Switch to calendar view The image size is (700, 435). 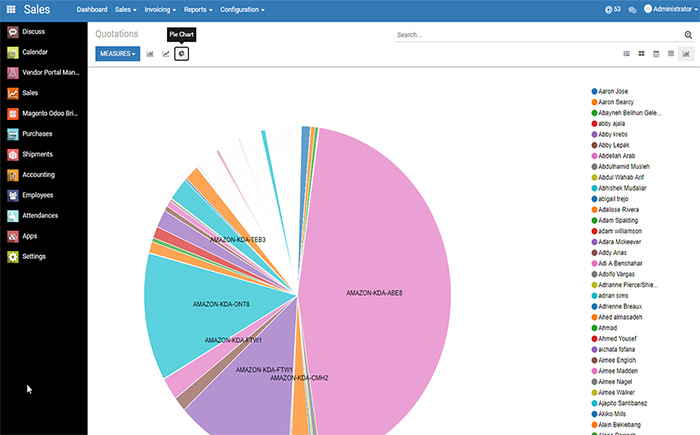(656, 54)
